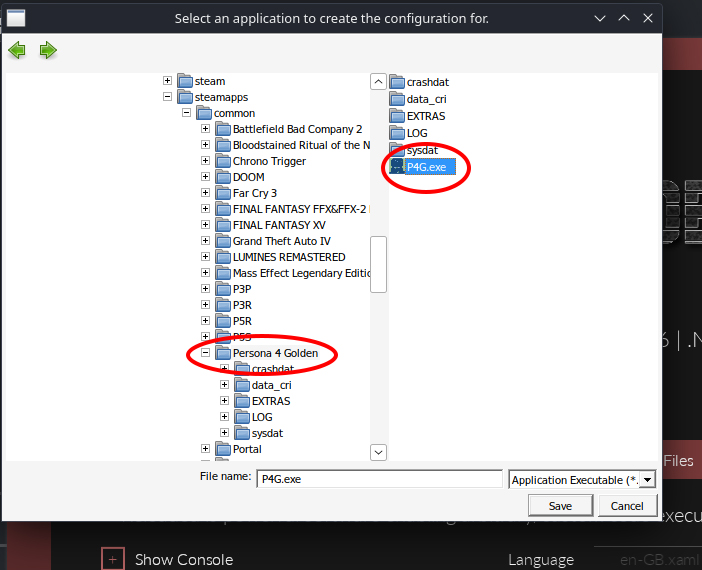Select the P3R folder in tree
Image resolution: width=702 pixels, height=570 pixels.
[242, 305]
